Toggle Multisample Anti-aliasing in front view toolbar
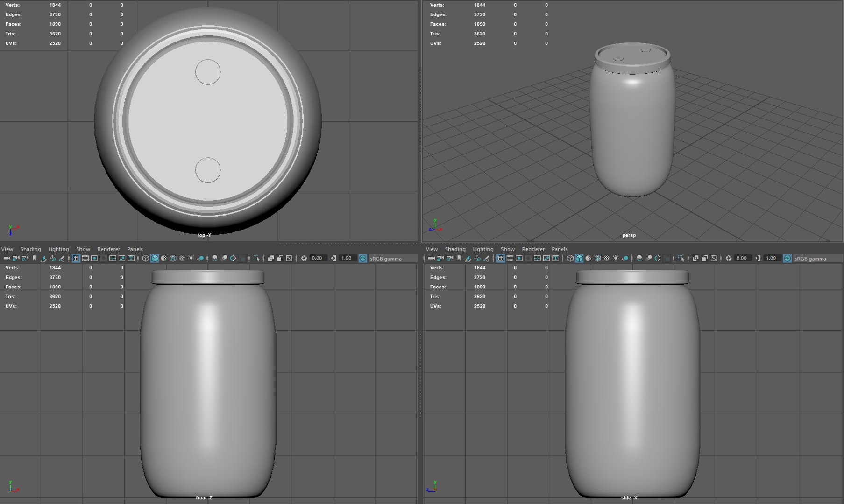844x504 pixels. click(x=233, y=258)
